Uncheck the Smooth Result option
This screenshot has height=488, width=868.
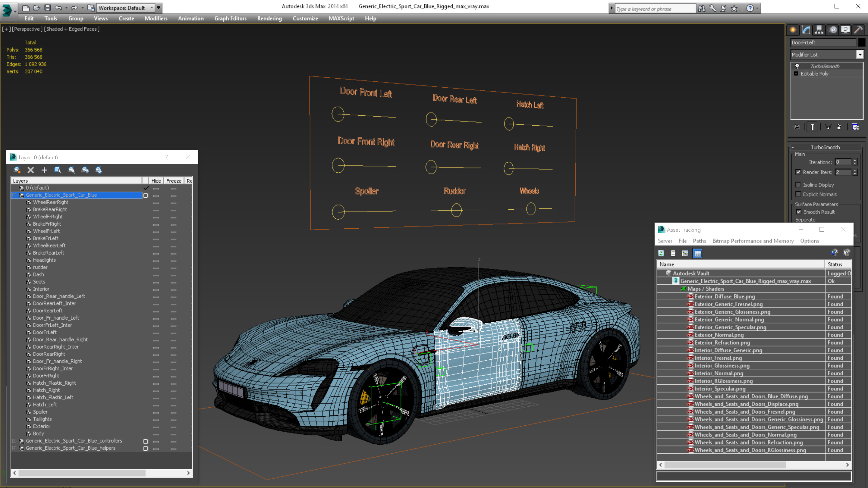click(x=799, y=212)
